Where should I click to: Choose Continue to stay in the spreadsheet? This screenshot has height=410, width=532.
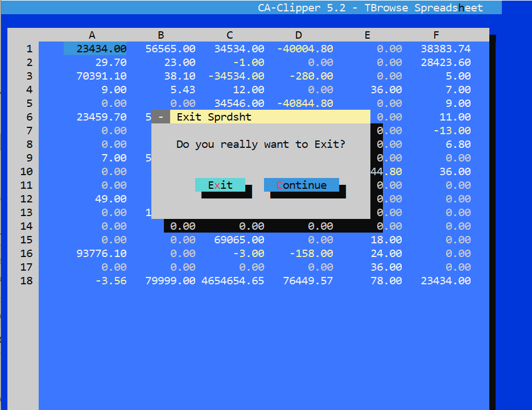coord(302,185)
